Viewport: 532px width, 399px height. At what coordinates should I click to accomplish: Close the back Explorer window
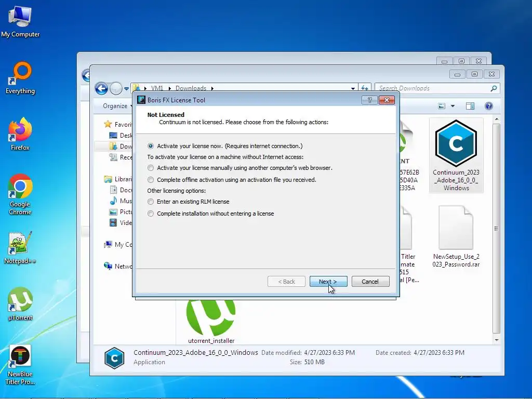478,61
